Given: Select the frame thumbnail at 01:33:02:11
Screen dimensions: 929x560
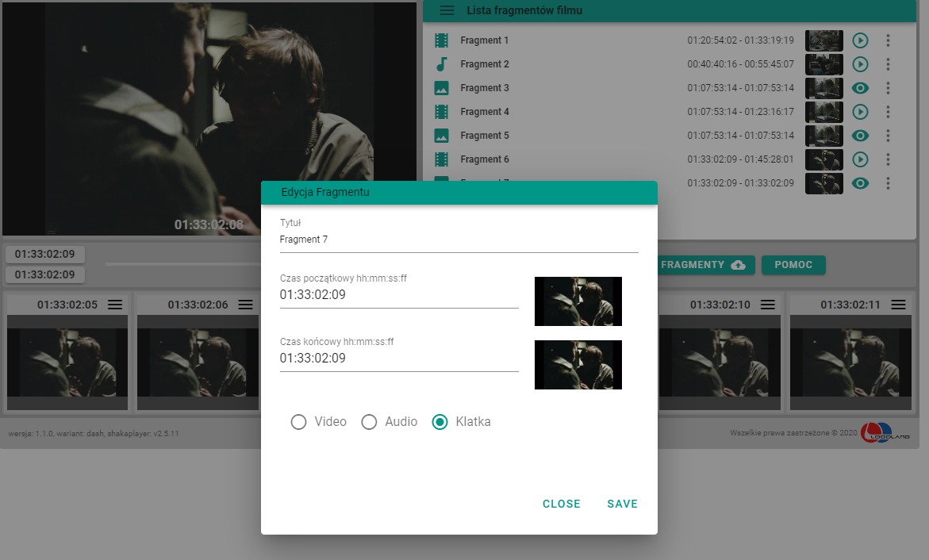Looking at the screenshot, I should pos(850,362).
